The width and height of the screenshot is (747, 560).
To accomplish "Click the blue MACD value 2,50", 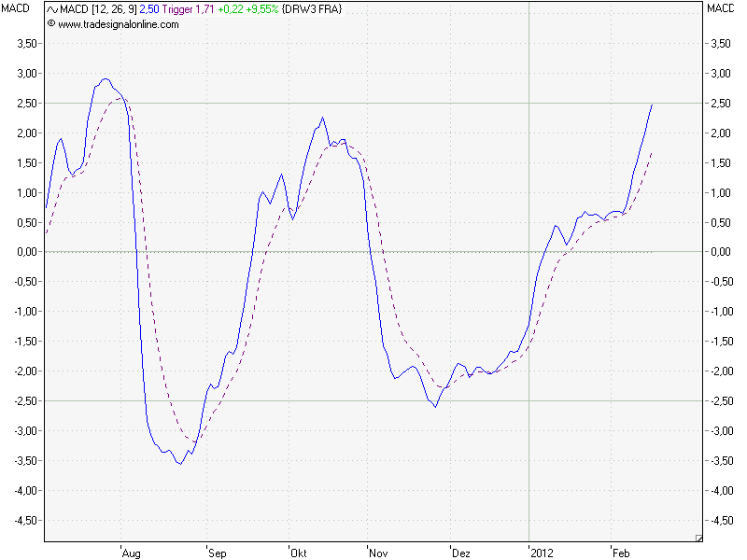I will click(x=148, y=9).
